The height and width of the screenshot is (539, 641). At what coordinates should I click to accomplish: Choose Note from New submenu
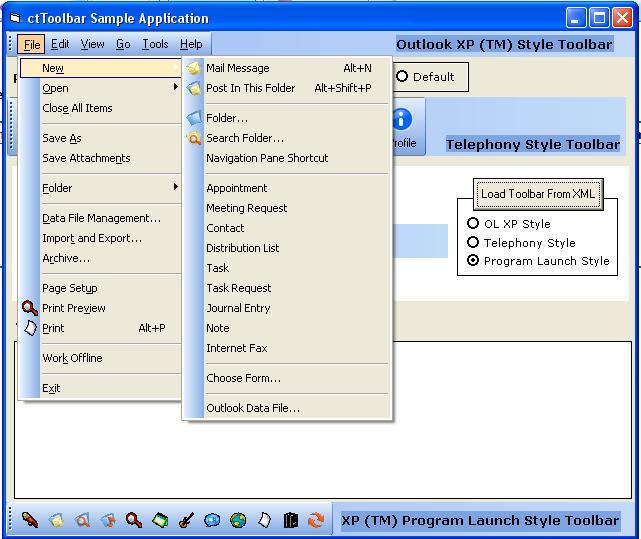287,328
